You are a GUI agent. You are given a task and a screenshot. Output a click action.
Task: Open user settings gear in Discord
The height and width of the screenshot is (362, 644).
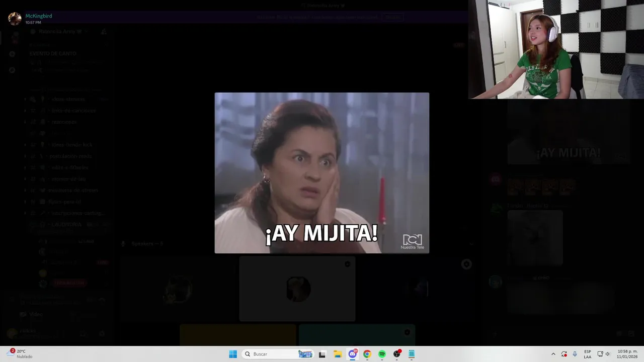(102, 333)
